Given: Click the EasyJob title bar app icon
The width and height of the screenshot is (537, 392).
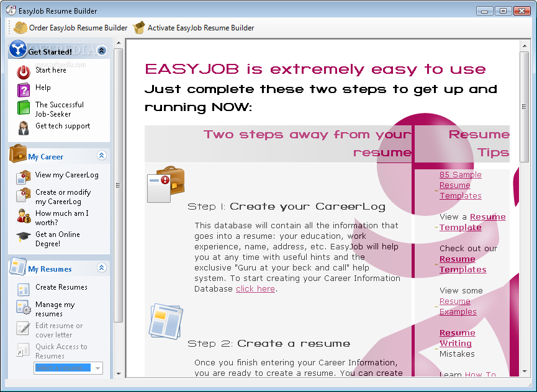Looking at the screenshot, I should point(11,11).
